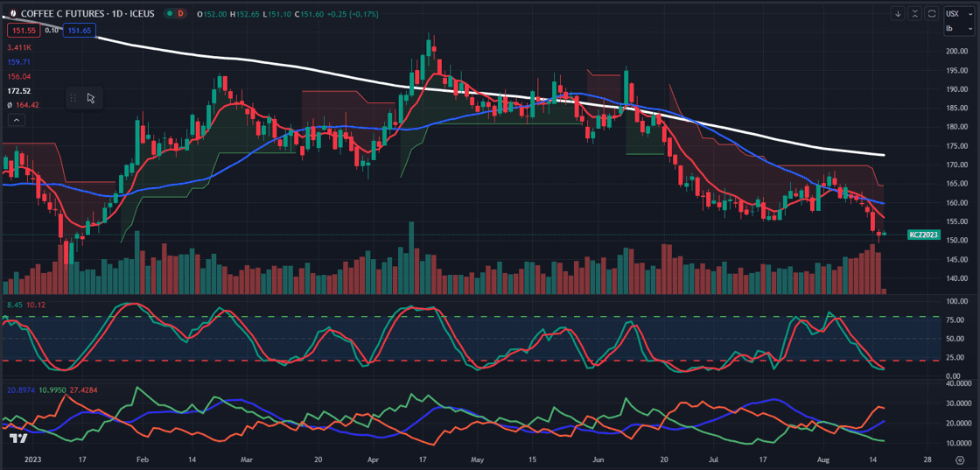Click the 40.0000 ADX axis label
This screenshot has width=980, height=470.
tap(959, 383)
